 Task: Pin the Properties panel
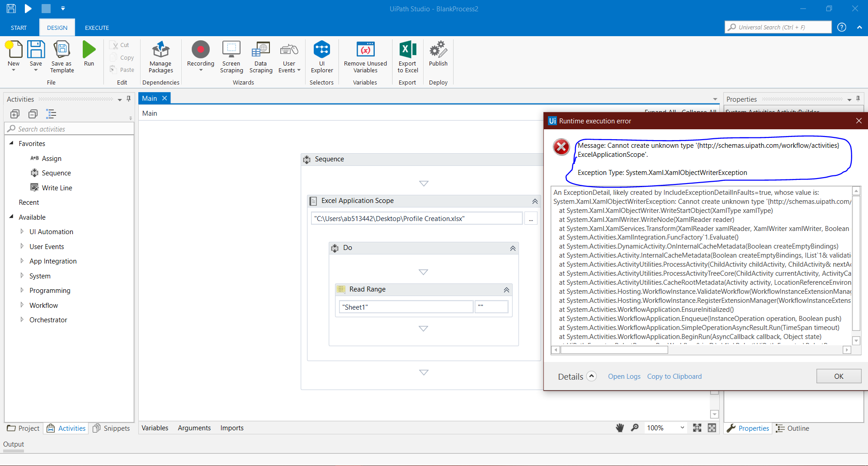[858, 99]
